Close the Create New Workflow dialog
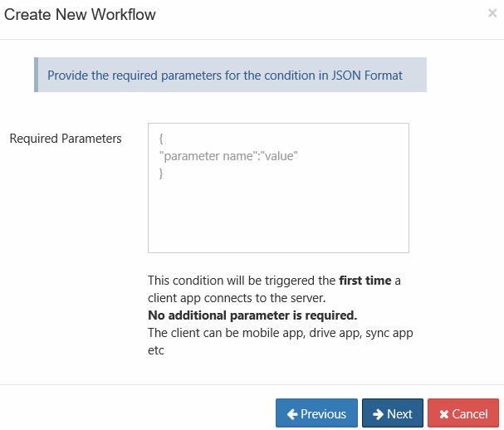The width and height of the screenshot is (504, 430). point(492,13)
